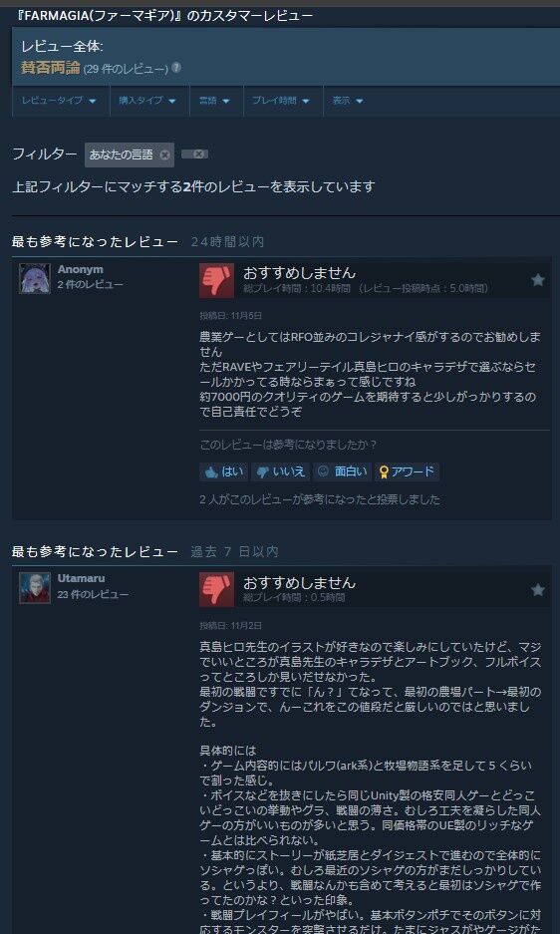Click the question mark help icon beside review count

[x=176, y=68]
